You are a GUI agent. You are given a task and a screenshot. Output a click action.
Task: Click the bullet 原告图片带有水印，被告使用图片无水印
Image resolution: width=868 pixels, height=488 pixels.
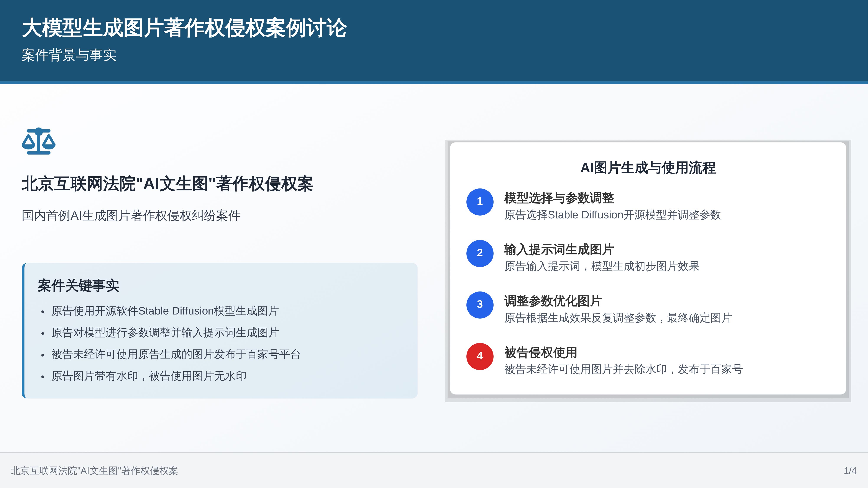149,376
